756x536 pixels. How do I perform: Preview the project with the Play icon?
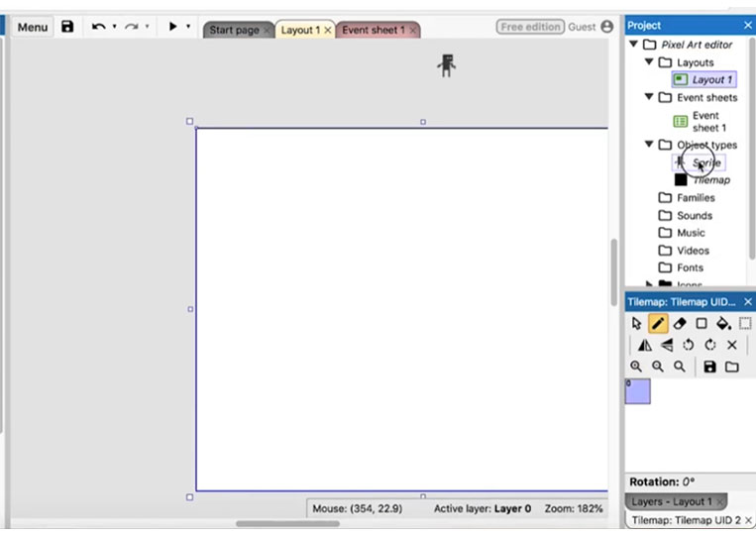[x=172, y=26]
